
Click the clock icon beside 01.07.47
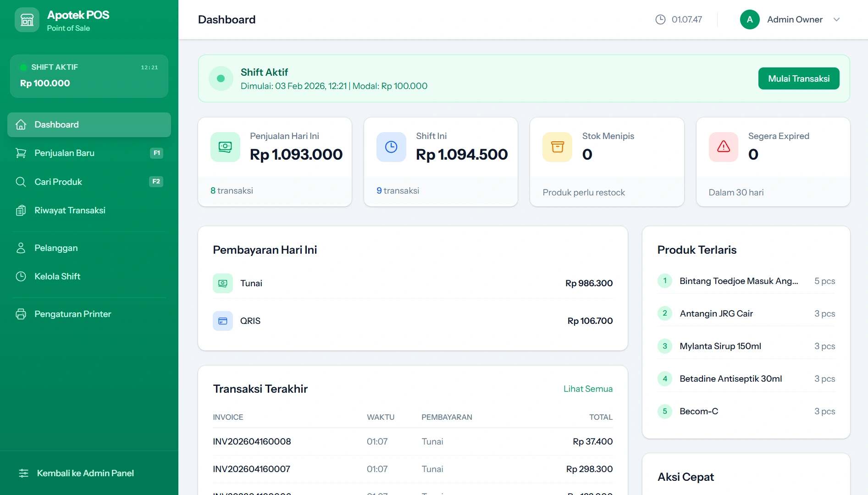(x=660, y=19)
